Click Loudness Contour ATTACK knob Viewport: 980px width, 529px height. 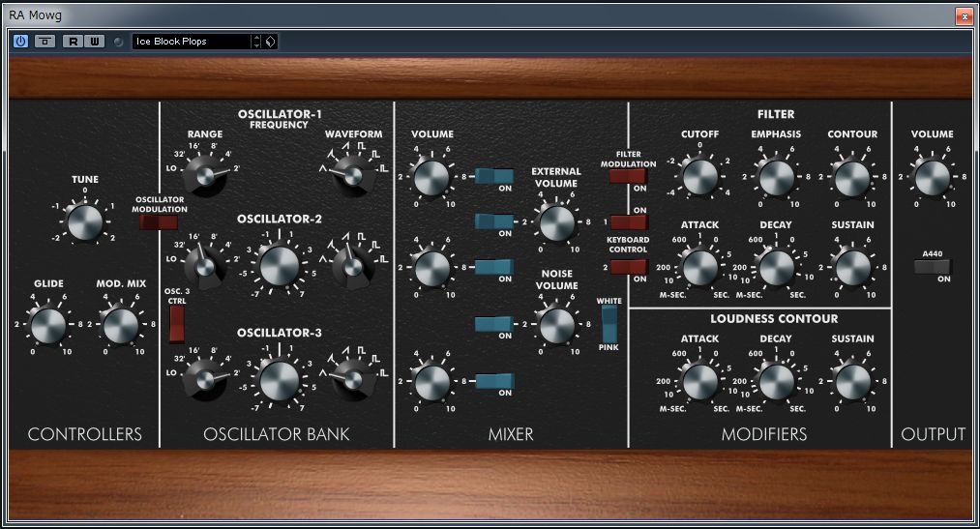point(700,382)
